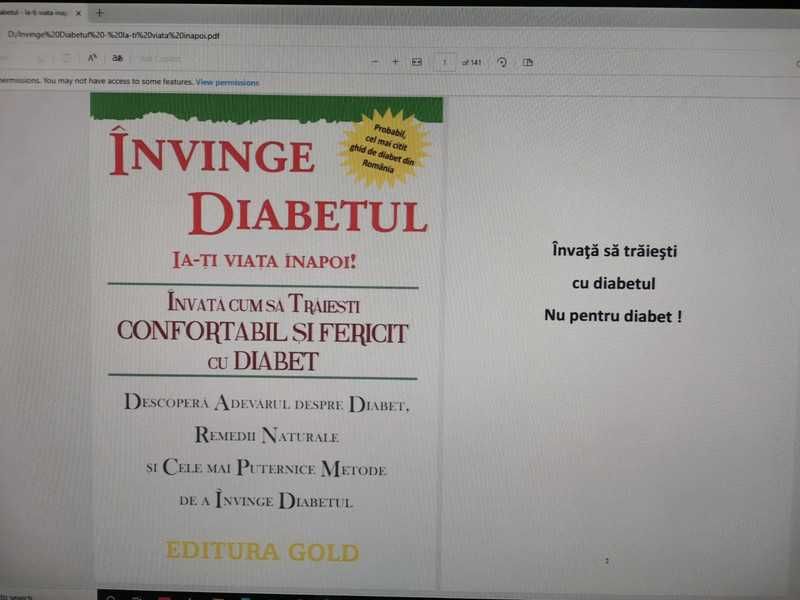This screenshot has height=600, width=800.
Task: Open the View permissions link
Action: (x=227, y=82)
